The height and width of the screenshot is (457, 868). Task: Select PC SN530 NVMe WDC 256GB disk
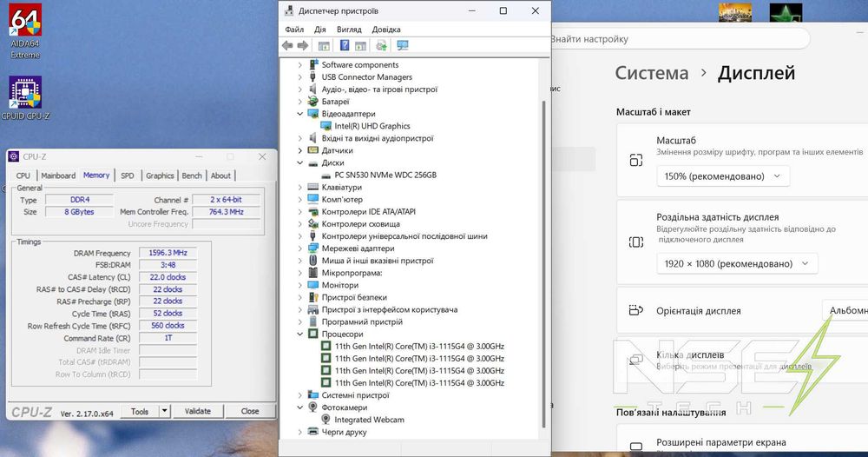coord(385,175)
